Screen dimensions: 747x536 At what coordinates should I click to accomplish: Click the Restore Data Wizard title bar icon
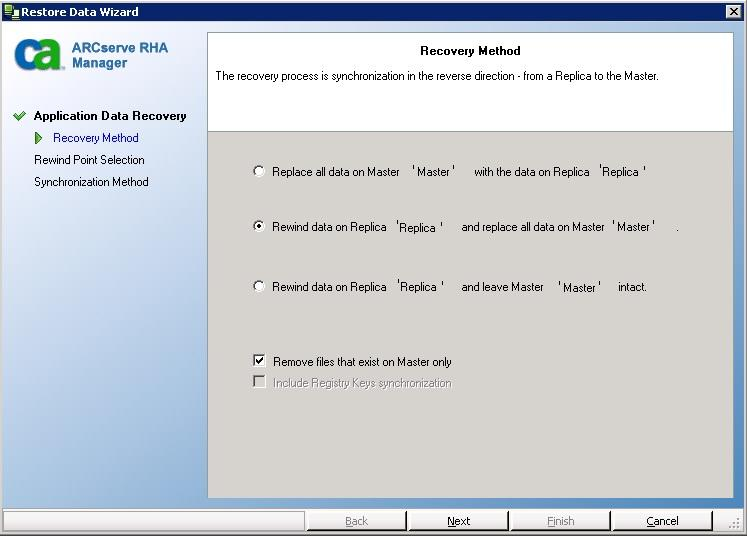click(11, 11)
